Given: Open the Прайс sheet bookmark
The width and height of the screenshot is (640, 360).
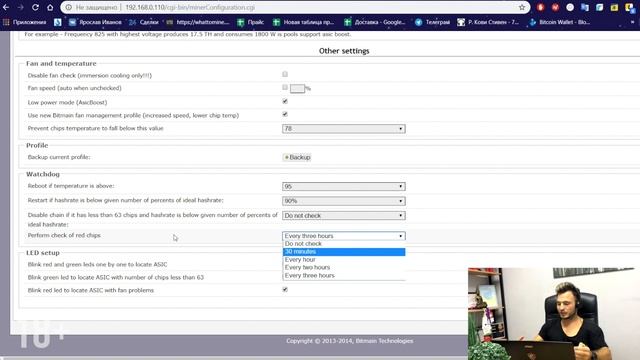Looking at the screenshot, I should point(251,22).
